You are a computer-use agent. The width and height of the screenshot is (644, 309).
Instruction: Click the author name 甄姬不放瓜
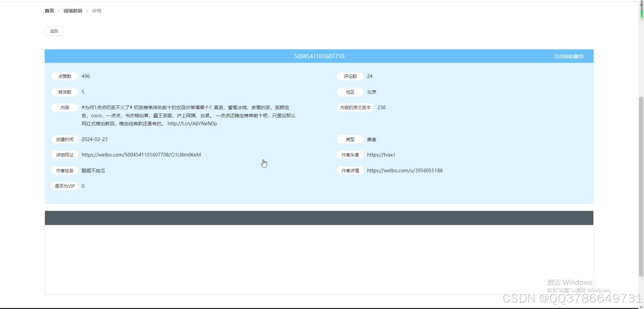93,170
